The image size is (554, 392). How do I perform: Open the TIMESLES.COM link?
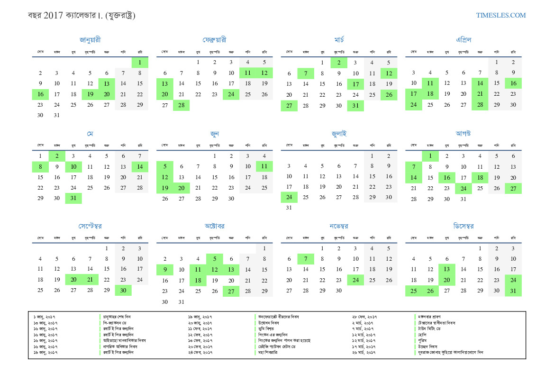click(500, 15)
